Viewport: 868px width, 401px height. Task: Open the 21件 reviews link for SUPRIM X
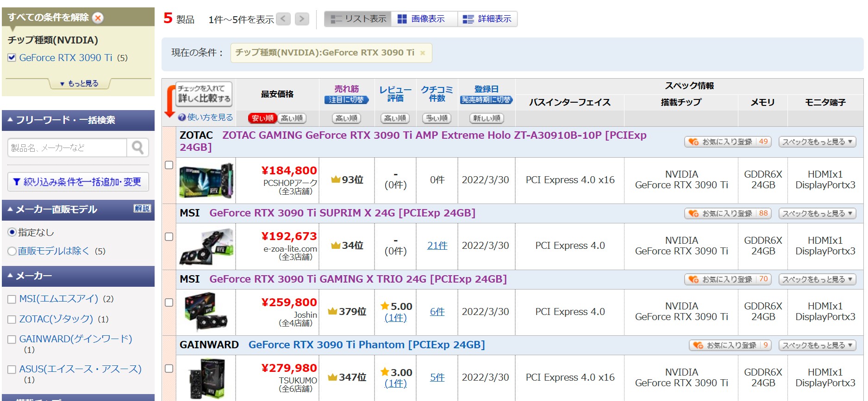[x=437, y=246]
